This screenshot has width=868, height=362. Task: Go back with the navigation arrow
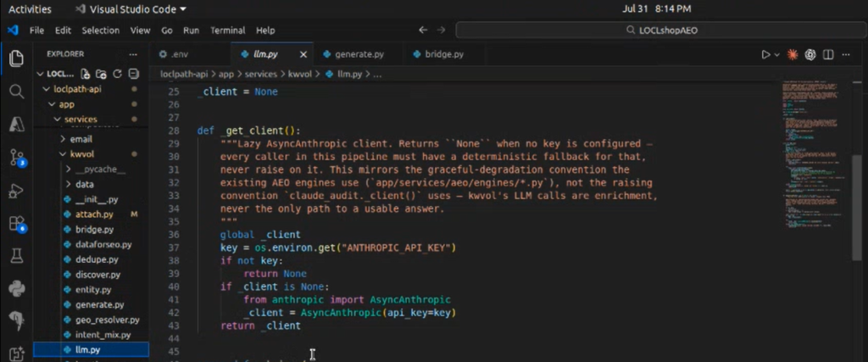(423, 30)
